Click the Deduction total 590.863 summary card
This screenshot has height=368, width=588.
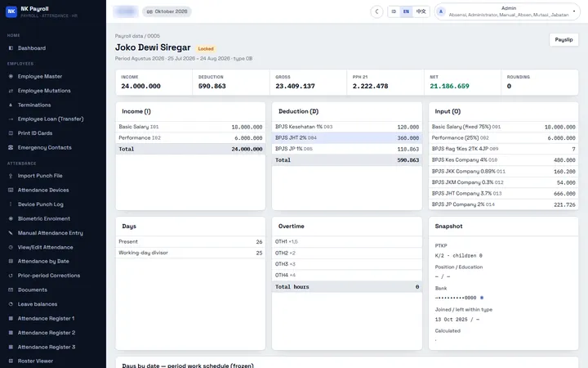231,83
